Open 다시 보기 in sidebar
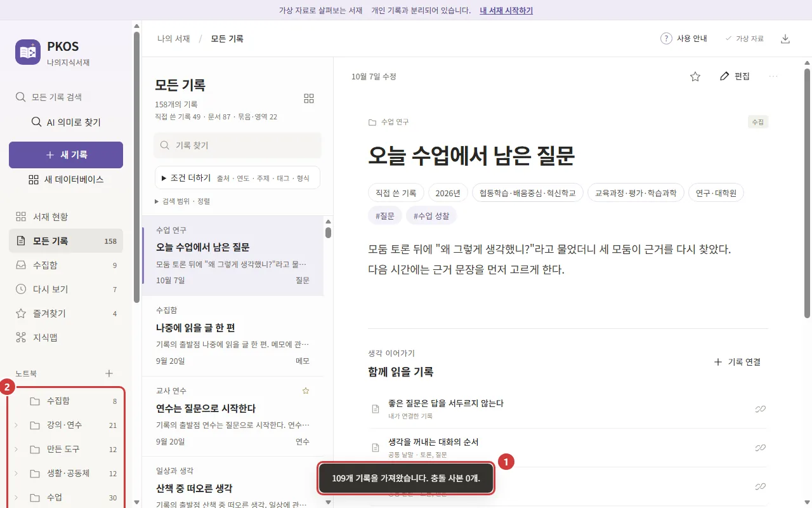This screenshot has height=508, width=812. [x=66, y=289]
